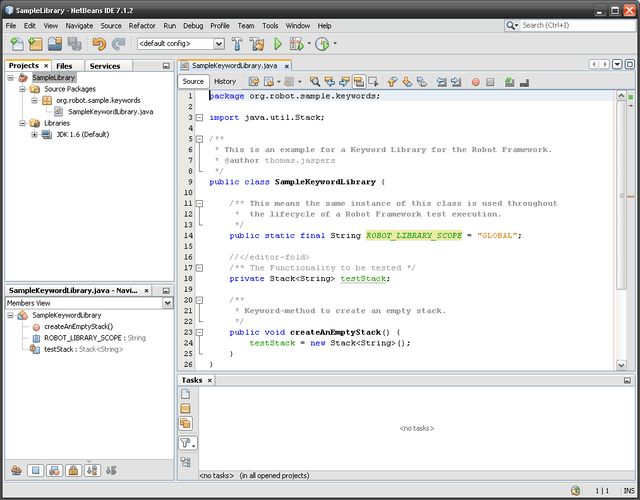Viewport: 640px width, 500px height.
Task: Toggle Show Non-Public Members lock filter
Action: point(73,469)
